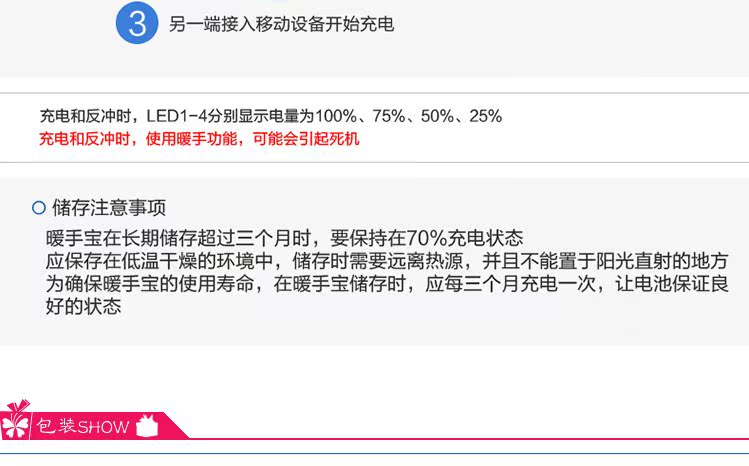This screenshot has width=749, height=466.
Task: Click the blue ring bullet beside 储存注意事项
Action: (39, 208)
